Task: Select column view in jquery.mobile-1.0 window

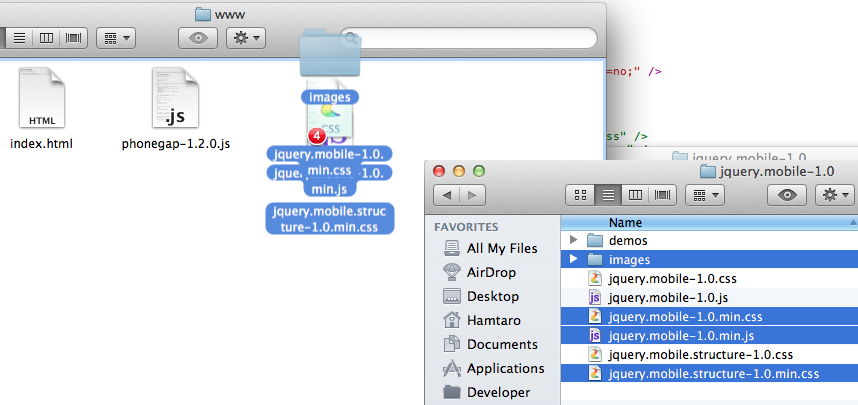Action: tap(635, 195)
